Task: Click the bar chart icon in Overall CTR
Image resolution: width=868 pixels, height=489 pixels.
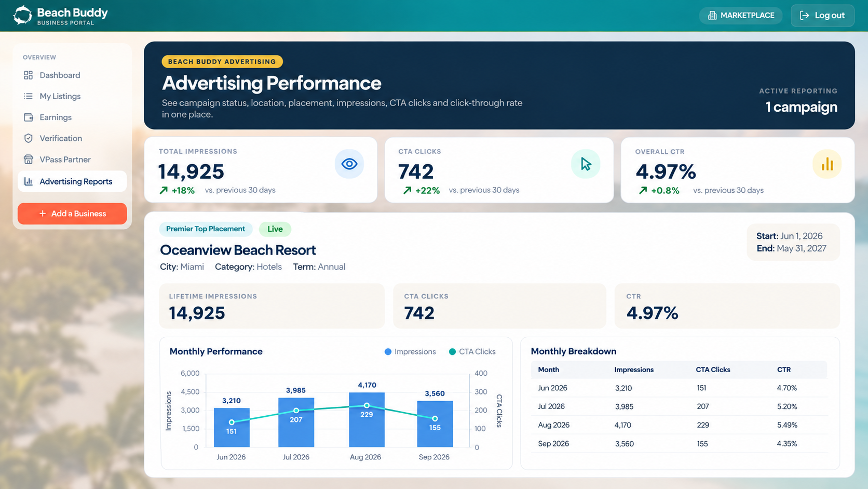Action: pos(827,164)
